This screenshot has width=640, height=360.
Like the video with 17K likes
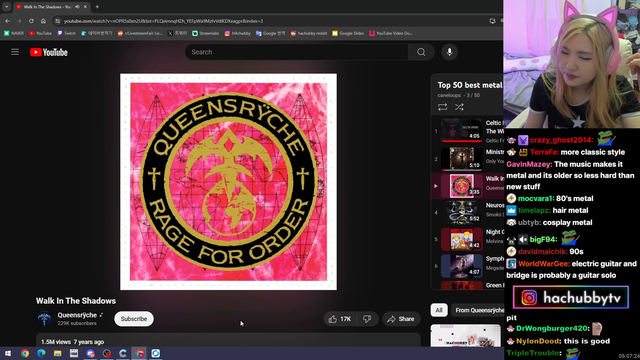[340, 319]
